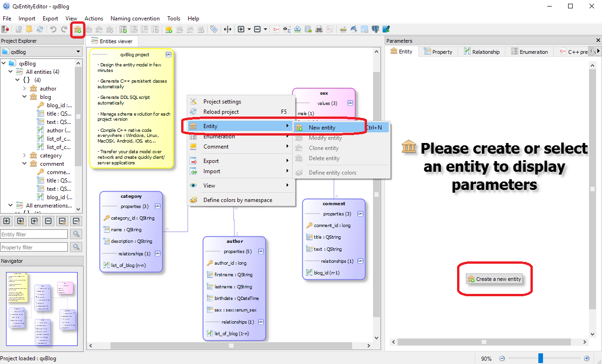The width and height of the screenshot is (602, 364).
Task: Click the tag icon in toolbar
Action: click(x=214, y=29)
